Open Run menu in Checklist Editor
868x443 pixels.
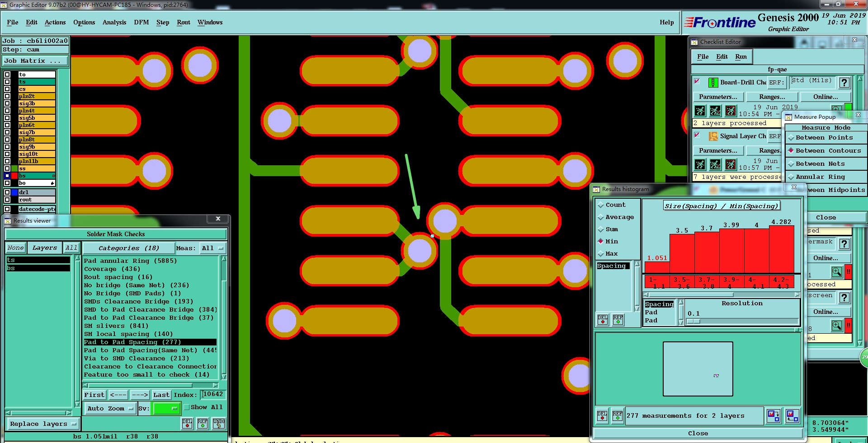pyautogui.click(x=741, y=57)
